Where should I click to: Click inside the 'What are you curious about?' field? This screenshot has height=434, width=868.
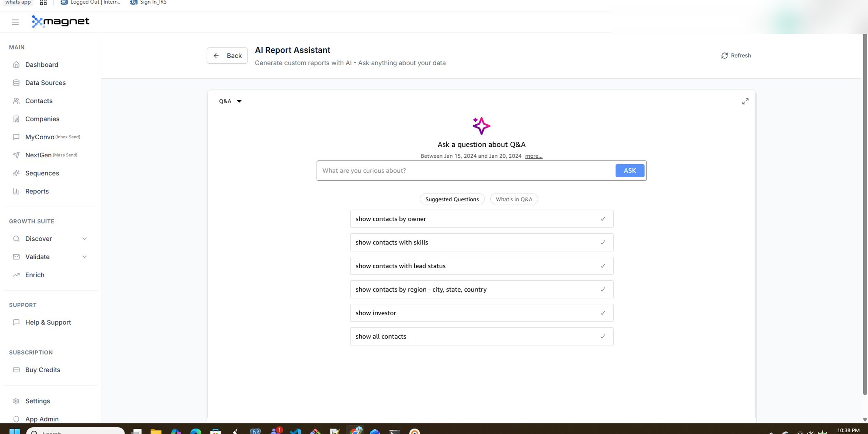coord(441,171)
